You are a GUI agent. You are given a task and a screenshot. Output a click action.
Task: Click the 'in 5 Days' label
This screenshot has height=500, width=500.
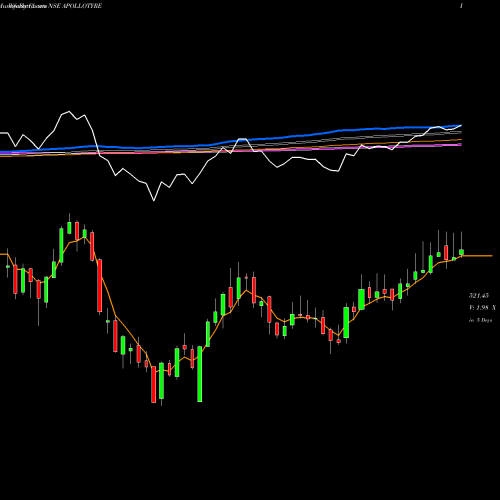click(480, 320)
